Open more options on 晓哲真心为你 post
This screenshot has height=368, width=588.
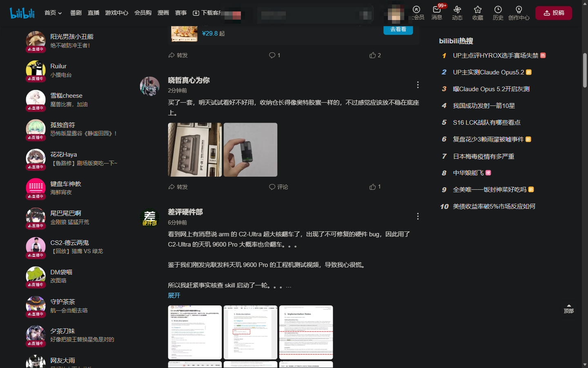tap(418, 85)
